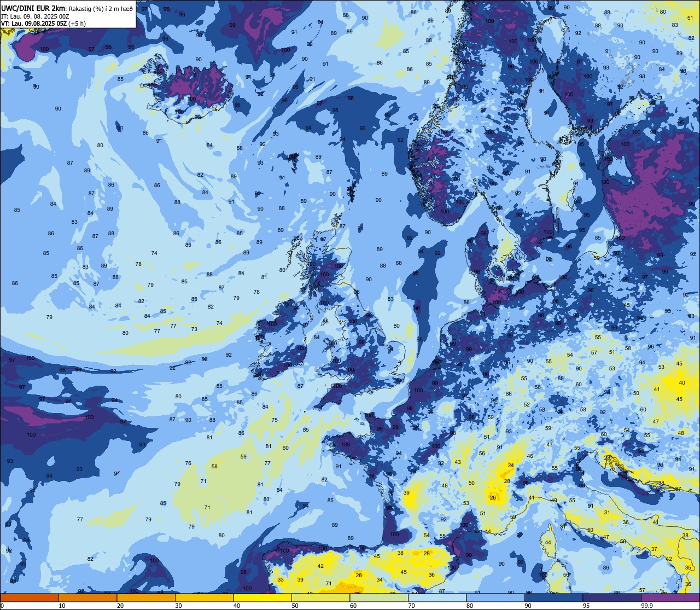Image resolution: width=700 pixels, height=610 pixels.
Task: Select the 40–50% bright yellow legend segment
Action: 262,597
